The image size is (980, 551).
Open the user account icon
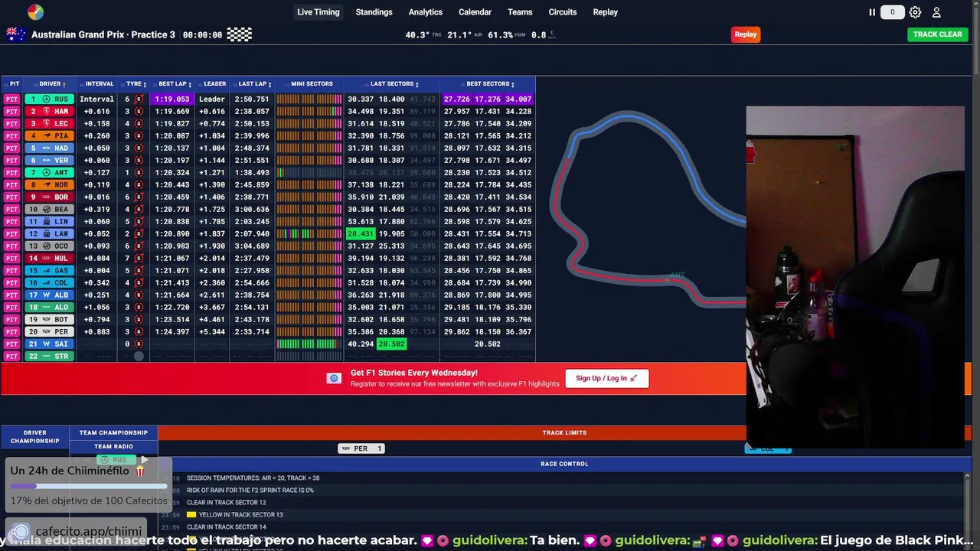point(936,12)
